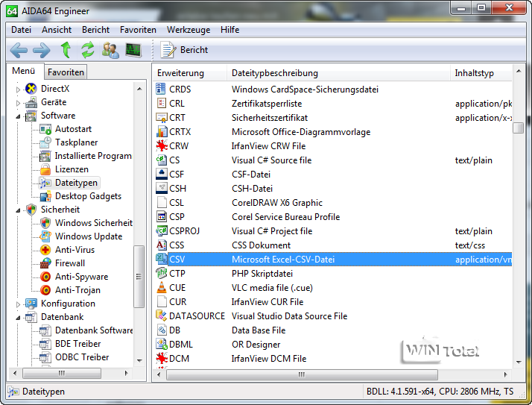Collapse the Software tree node

click(18, 116)
